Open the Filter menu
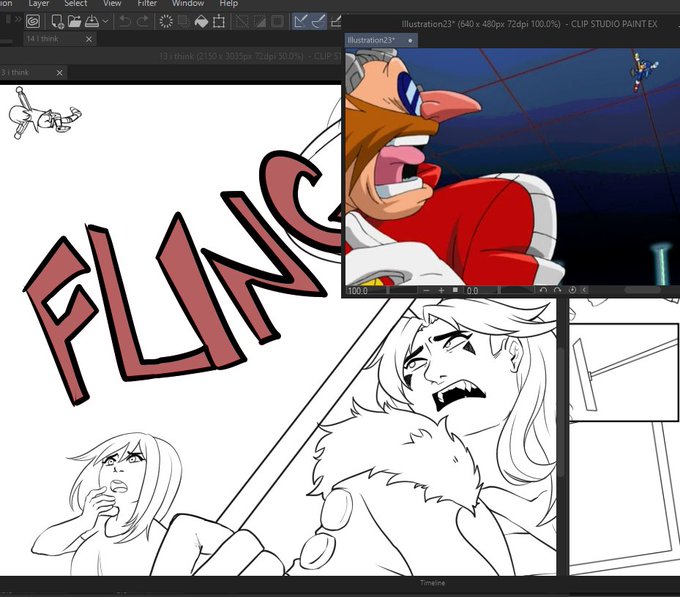Image resolution: width=680 pixels, height=597 pixels. tap(147, 3)
